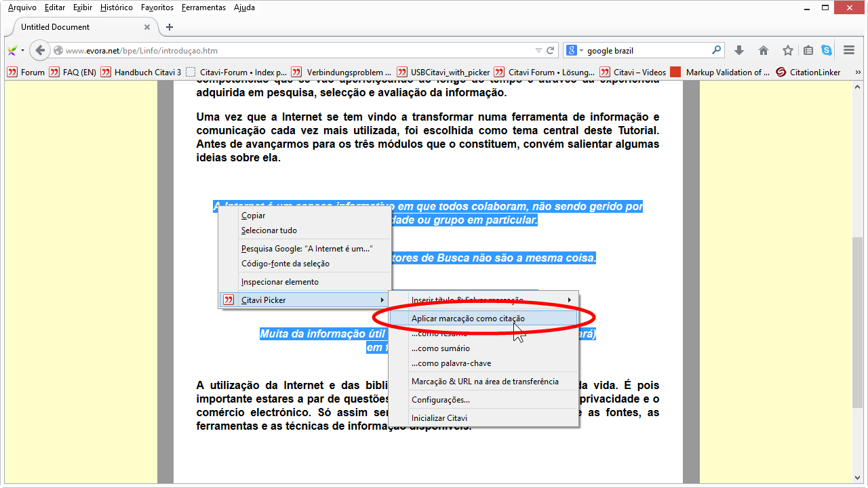Open the Editar menu
The width and height of the screenshot is (868, 488).
pos(55,7)
